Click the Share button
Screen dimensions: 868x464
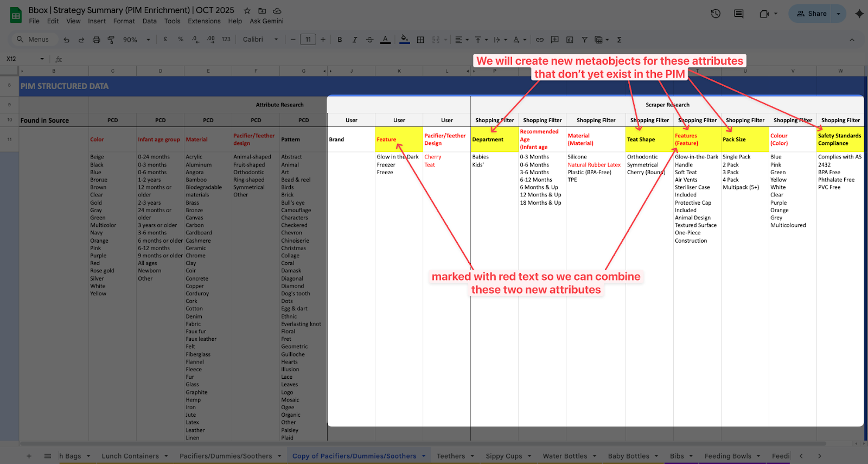point(812,14)
